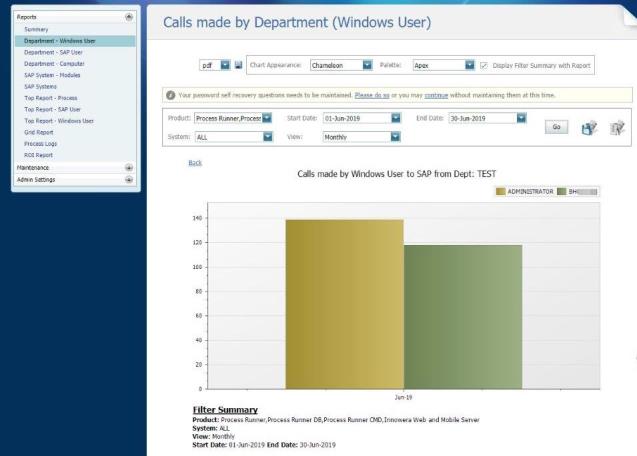Click the 'Calls made by Department (Windows User)' page title
The height and width of the screenshot is (456, 637).
coord(297,22)
